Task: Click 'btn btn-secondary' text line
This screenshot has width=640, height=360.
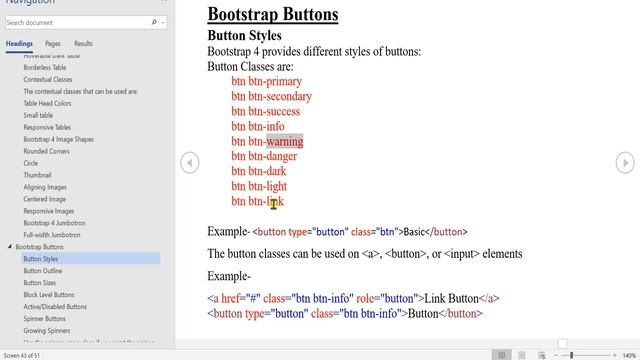Action: [271, 96]
